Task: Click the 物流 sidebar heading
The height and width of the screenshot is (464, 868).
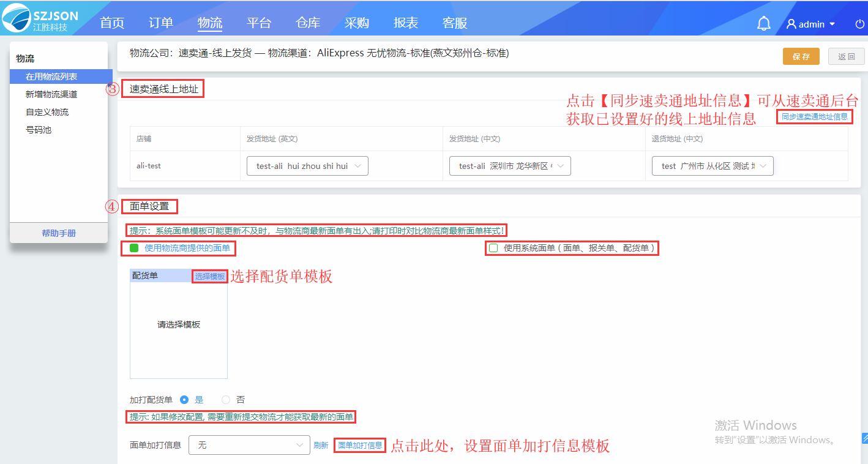Action: pyautogui.click(x=25, y=59)
